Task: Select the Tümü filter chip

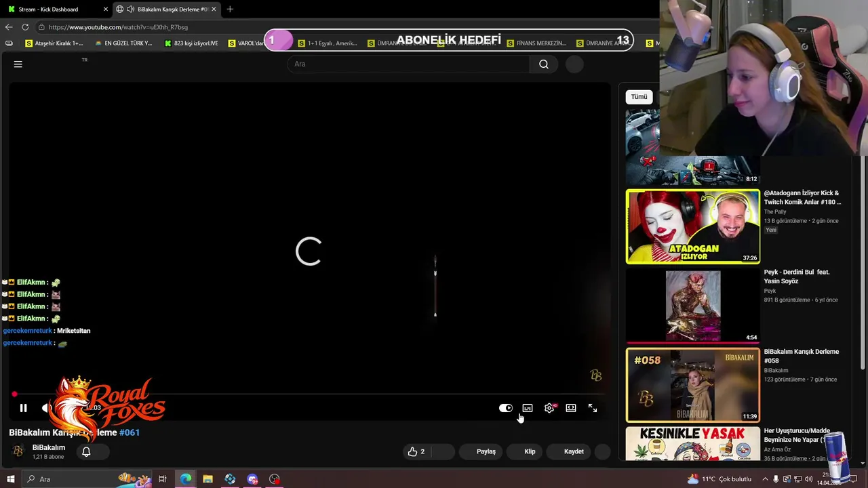Action: click(x=639, y=97)
